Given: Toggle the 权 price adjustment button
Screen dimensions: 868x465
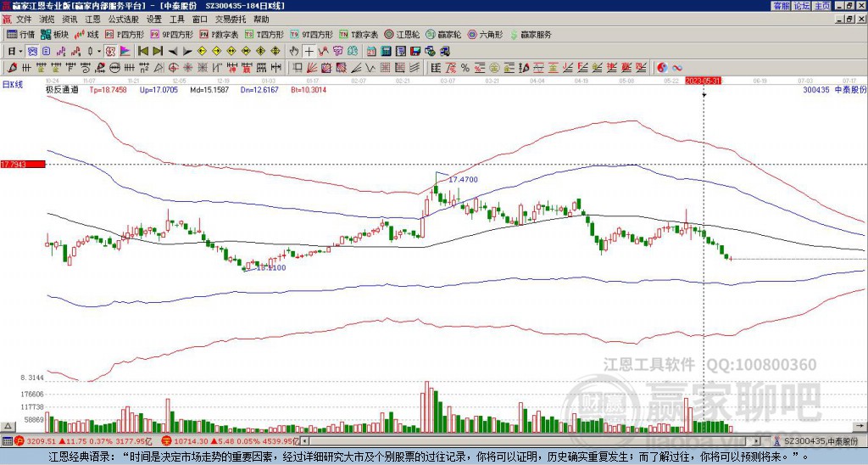Looking at the screenshot, I should point(110,52).
